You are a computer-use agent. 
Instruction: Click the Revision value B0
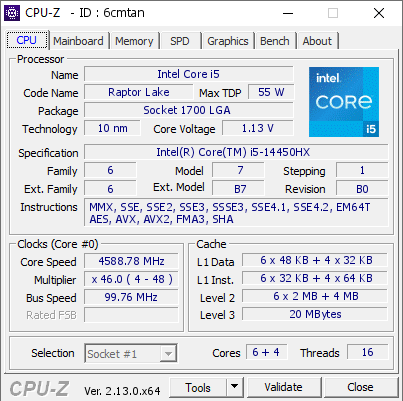pos(362,188)
